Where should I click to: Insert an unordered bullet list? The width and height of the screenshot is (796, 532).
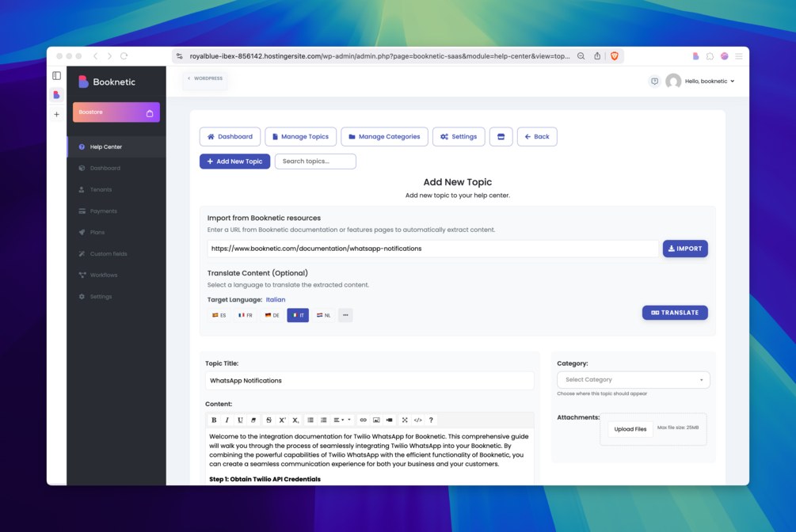[x=310, y=420]
